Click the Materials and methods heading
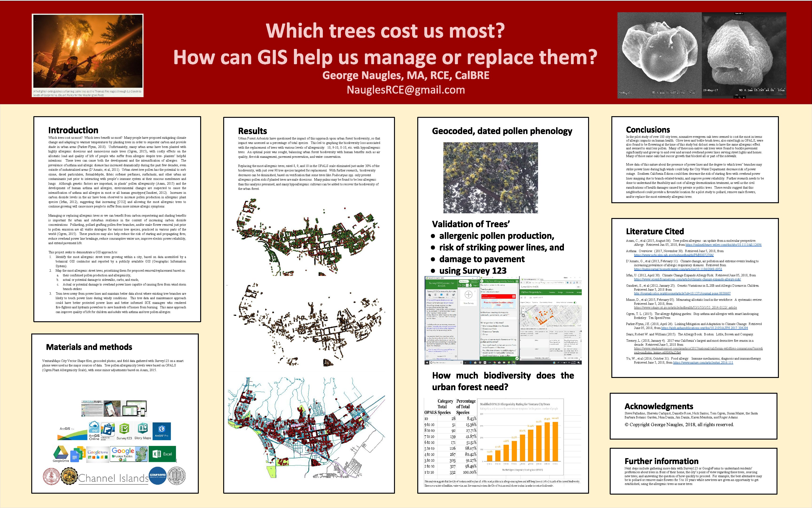This screenshot has height=508, width=812. click(x=89, y=347)
